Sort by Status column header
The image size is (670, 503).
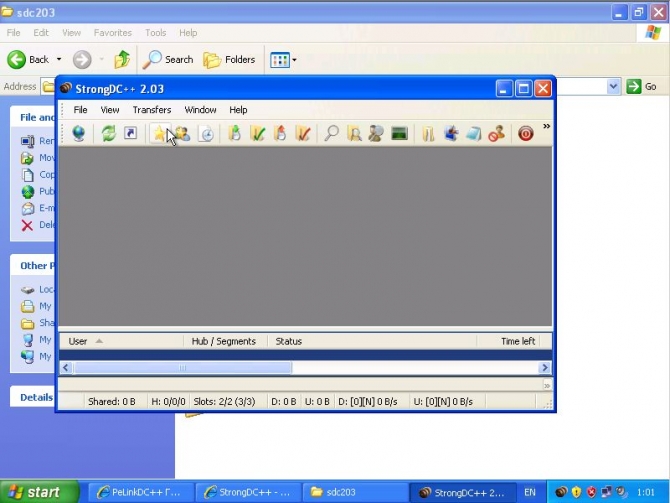point(372,341)
